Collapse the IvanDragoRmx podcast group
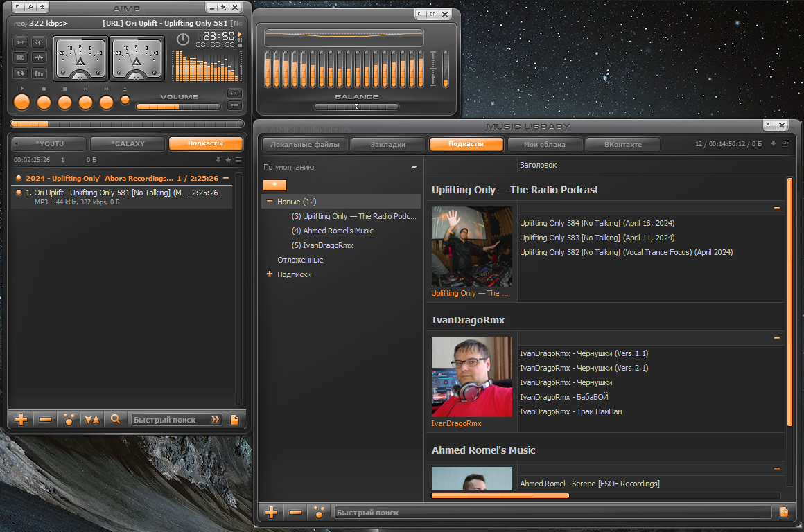 (x=777, y=338)
